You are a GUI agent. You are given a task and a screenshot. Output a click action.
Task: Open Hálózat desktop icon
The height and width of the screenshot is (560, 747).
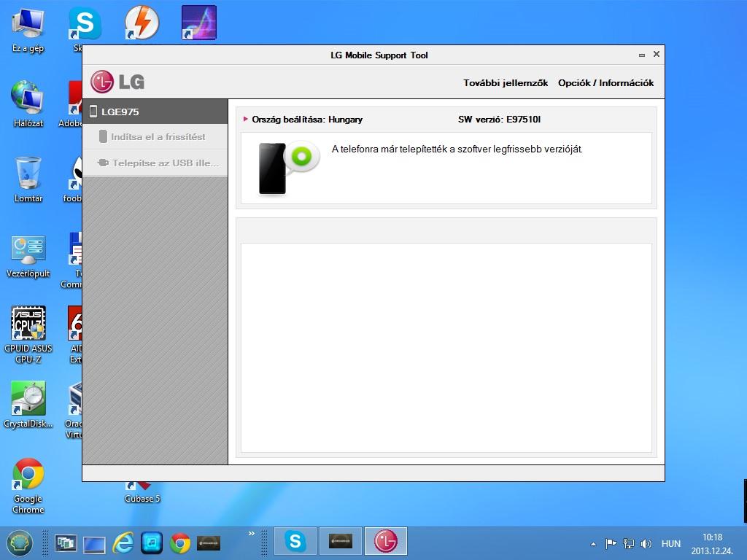pyautogui.click(x=28, y=104)
